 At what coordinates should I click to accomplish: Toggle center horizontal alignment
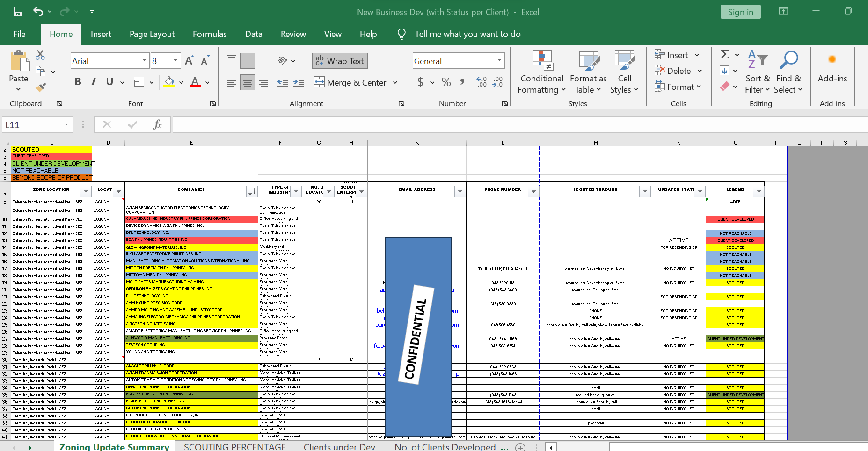coord(248,82)
